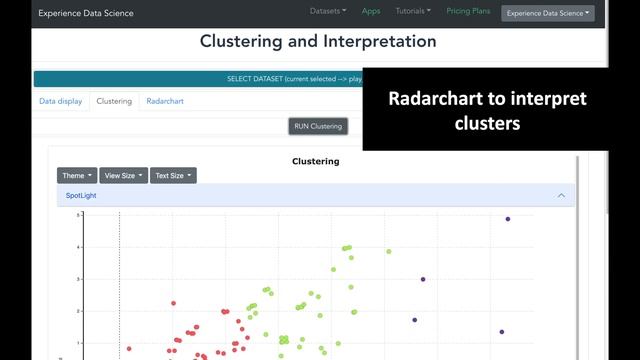The width and height of the screenshot is (640, 360).
Task: Switch to the Data display tab
Action: (x=60, y=101)
